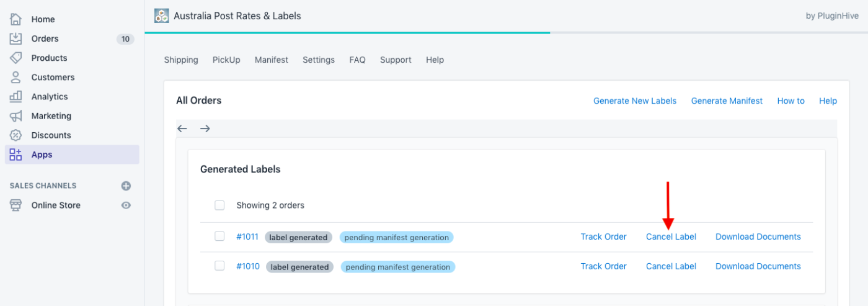
Task: Add a sales channel with plus icon
Action: click(x=126, y=186)
